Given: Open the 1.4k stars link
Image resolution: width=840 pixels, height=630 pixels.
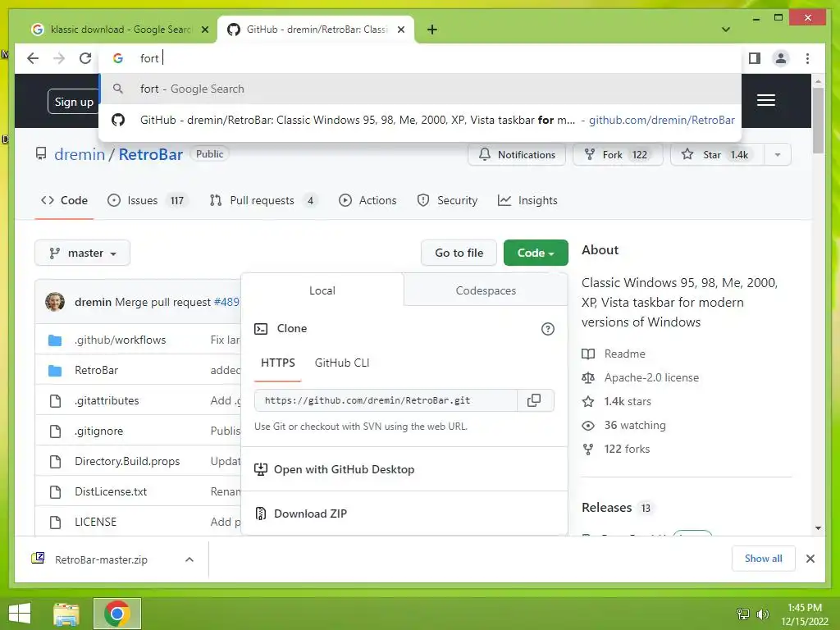Looking at the screenshot, I should tap(617, 402).
